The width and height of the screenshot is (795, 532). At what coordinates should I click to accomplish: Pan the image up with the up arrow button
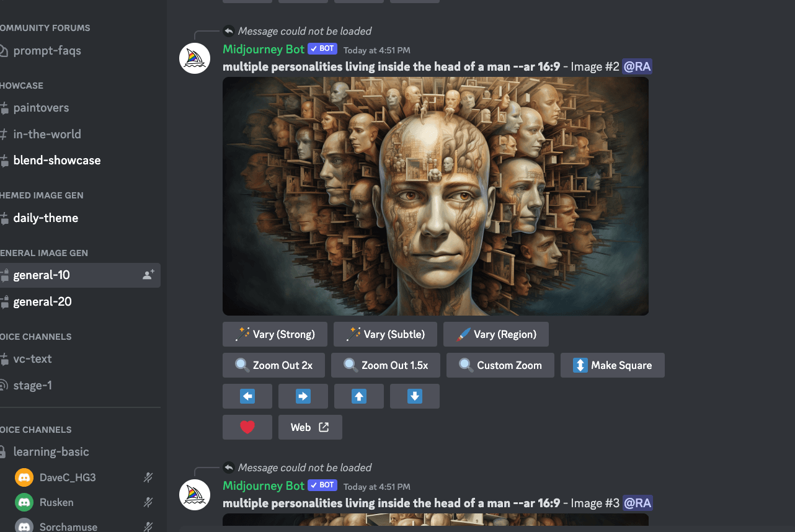[359, 396]
